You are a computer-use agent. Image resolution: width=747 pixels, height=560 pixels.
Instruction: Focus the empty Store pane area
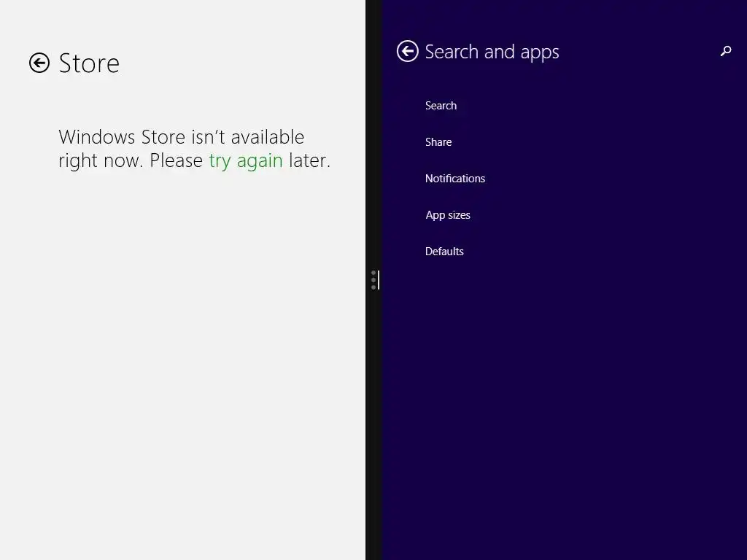[182, 365]
